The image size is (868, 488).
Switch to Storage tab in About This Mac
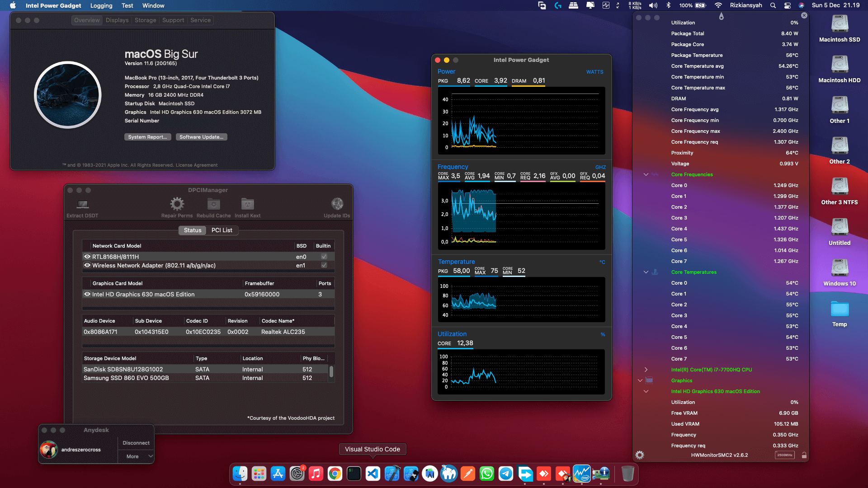tap(145, 20)
